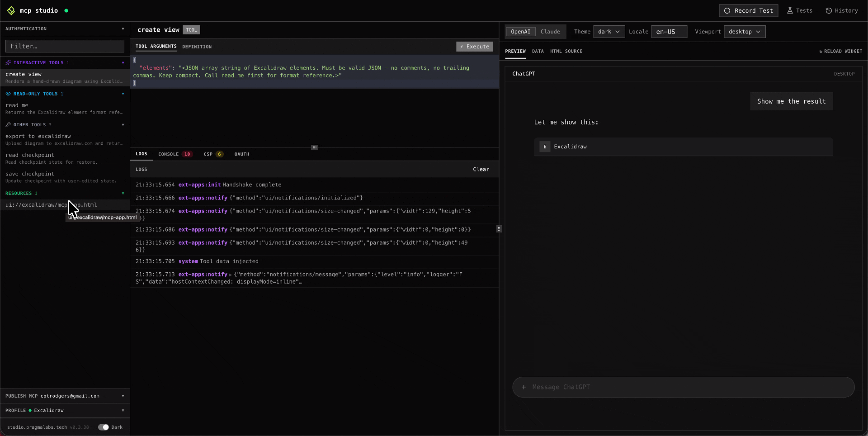Collapse the Other Tools section
The height and width of the screenshot is (436, 868).
(x=123, y=125)
